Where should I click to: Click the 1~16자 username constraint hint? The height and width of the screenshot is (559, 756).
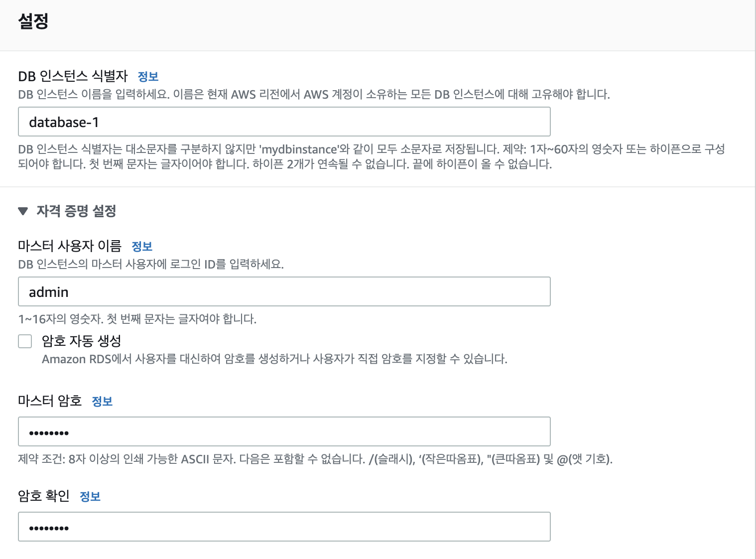(137, 319)
